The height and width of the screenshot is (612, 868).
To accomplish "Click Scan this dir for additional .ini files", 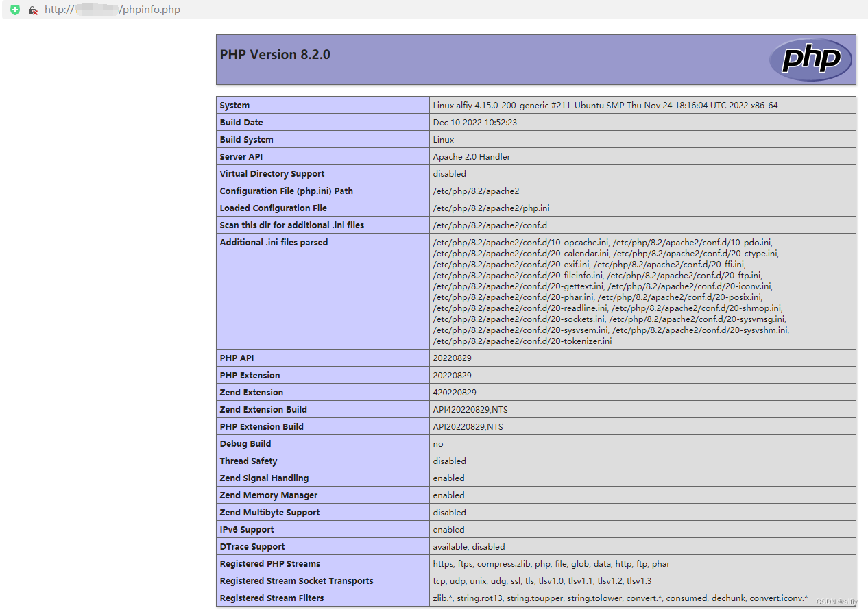I will 292,225.
